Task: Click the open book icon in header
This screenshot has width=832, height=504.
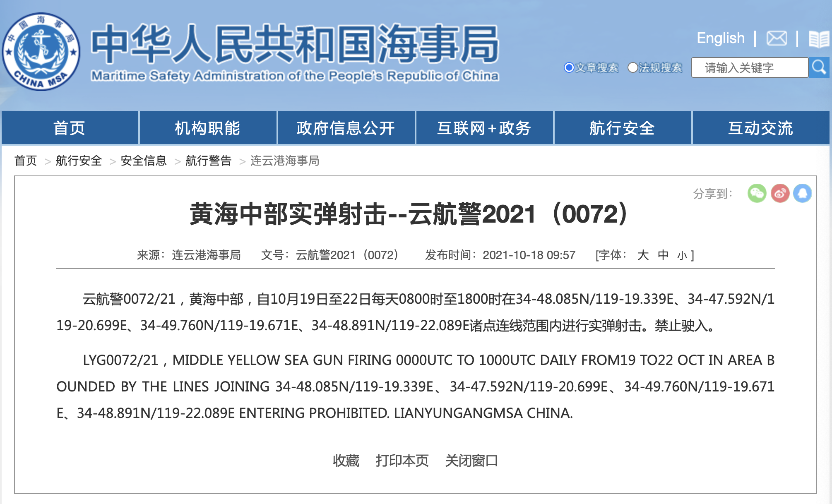Action: click(818, 39)
